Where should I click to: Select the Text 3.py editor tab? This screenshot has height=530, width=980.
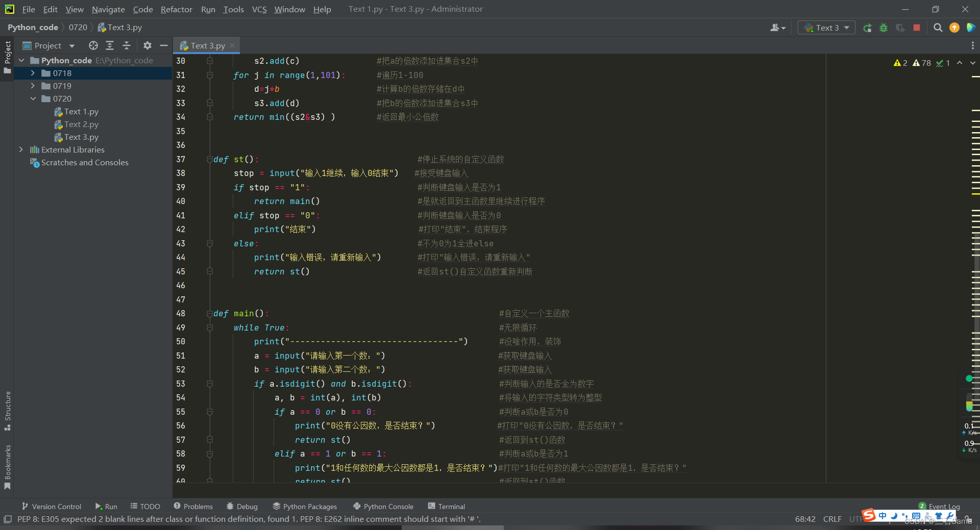click(x=206, y=45)
